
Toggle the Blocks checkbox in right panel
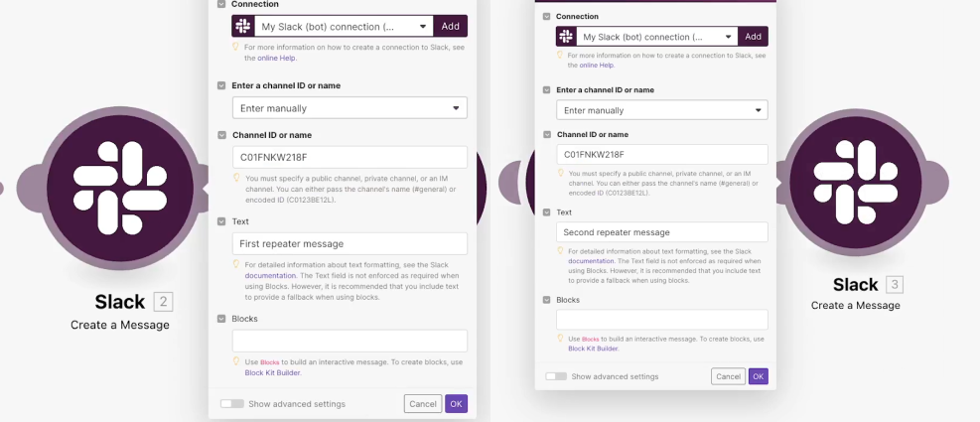[547, 300]
